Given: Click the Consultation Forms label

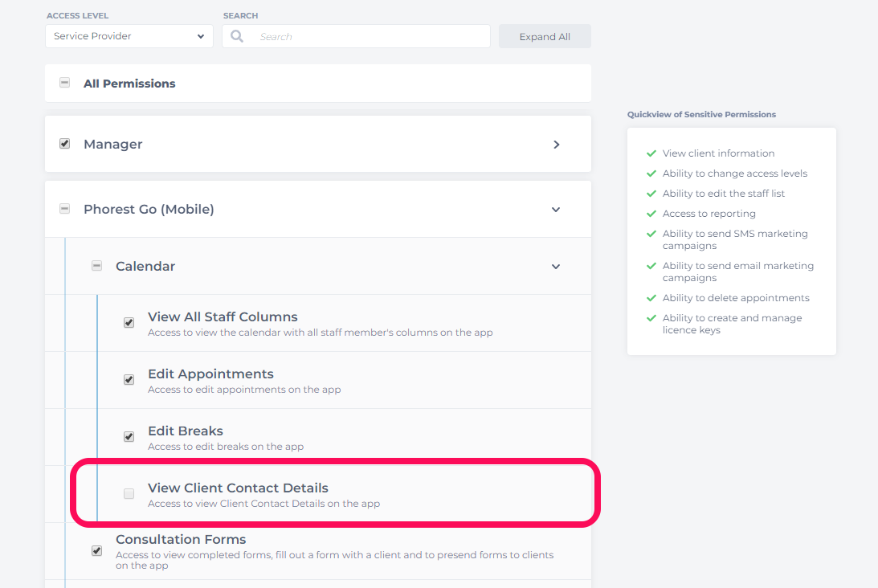Looking at the screenshot, I should coord(181,539).
